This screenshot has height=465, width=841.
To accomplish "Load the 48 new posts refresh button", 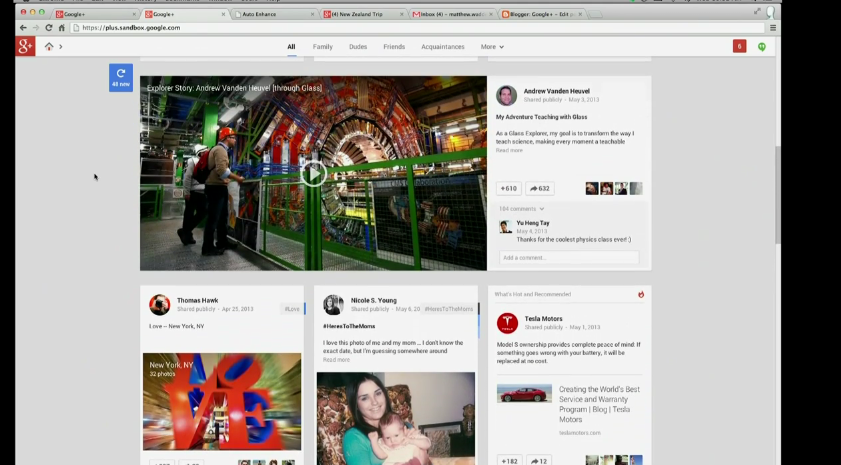I will point(121,78).
